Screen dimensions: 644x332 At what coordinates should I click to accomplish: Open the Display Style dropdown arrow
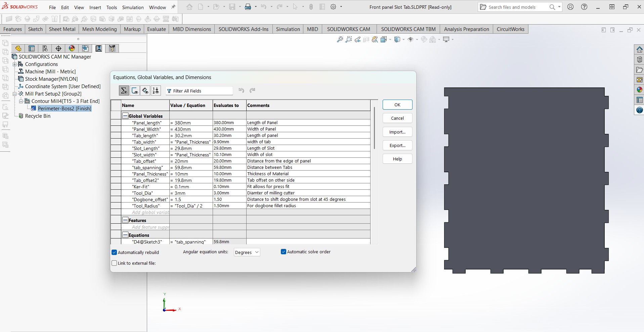pos(403,40)
